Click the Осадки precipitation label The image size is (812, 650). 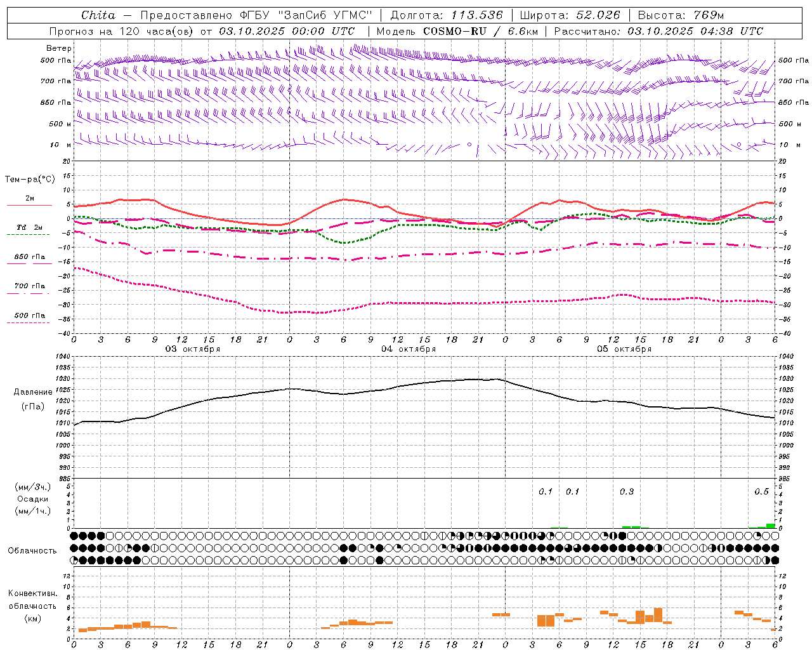pos(33,499)
